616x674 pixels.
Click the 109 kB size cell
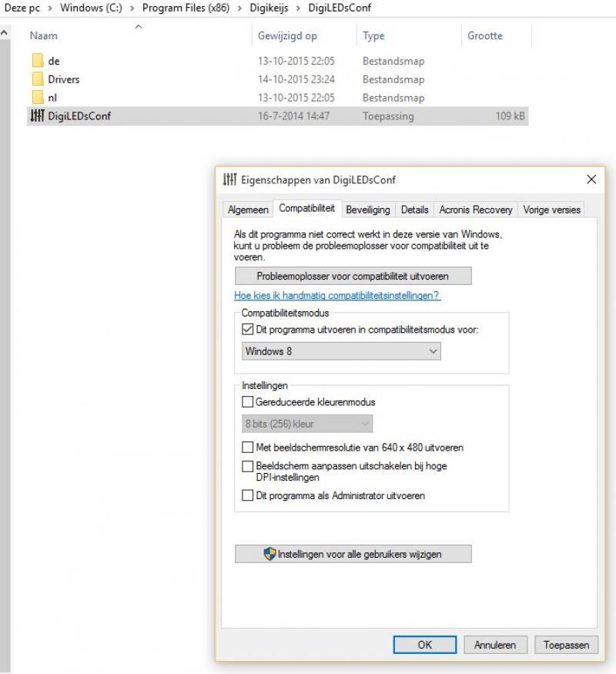pyautogui.click(x=510, y=116)
